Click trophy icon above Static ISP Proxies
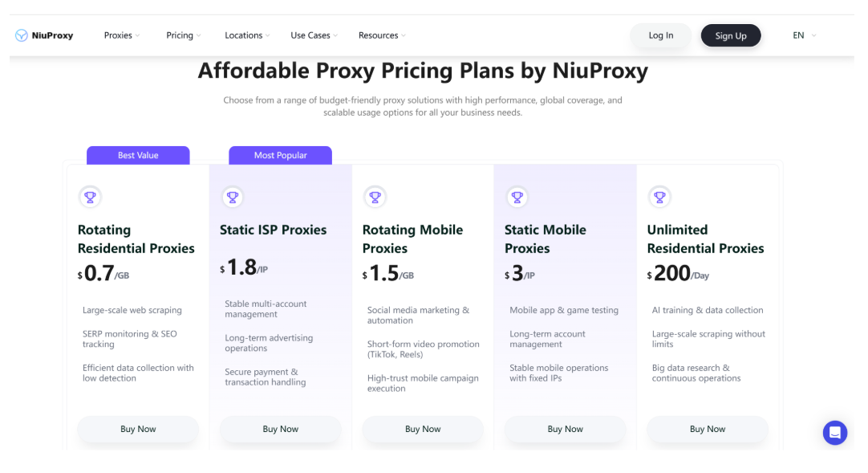 coord(233,197)
